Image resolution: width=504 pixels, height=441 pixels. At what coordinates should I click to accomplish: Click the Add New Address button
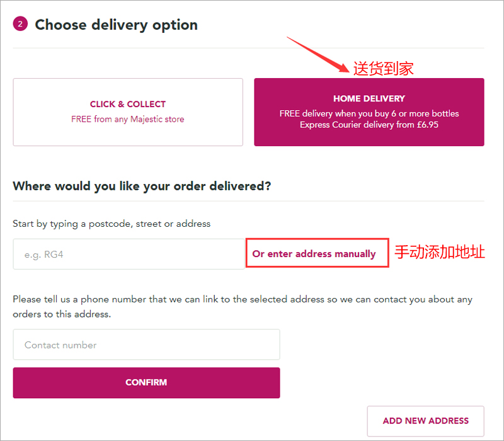click(x=426, y=421)
